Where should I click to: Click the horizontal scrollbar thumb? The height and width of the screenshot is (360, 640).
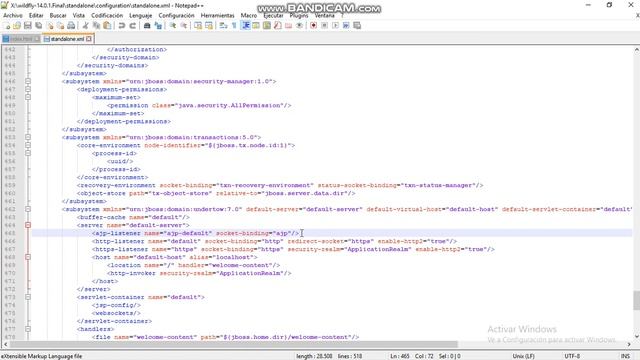pos(233,345)
